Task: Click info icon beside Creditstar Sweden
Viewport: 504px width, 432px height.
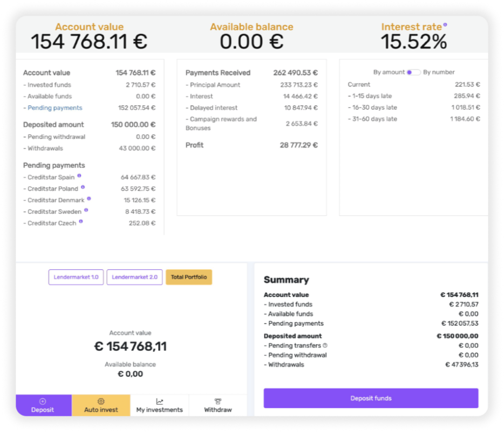Action: click(x=86, y=210)
